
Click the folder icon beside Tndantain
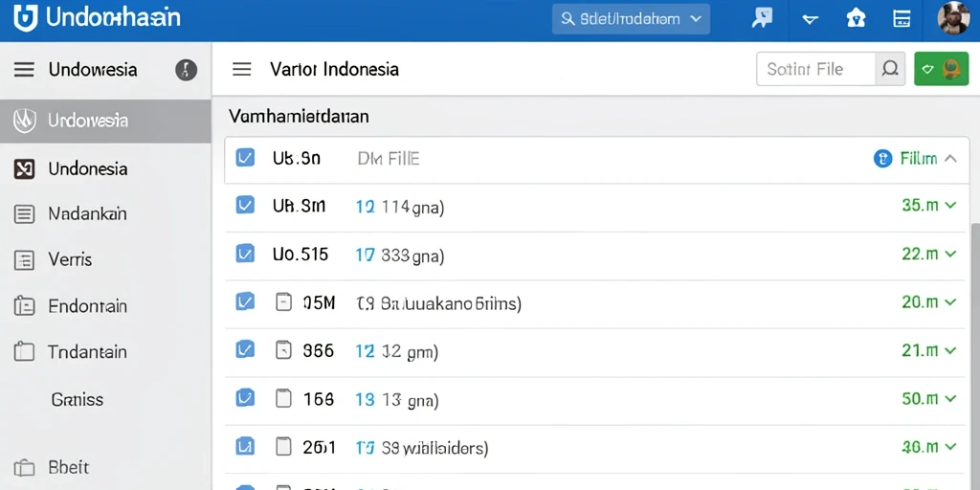click(24, 351)
